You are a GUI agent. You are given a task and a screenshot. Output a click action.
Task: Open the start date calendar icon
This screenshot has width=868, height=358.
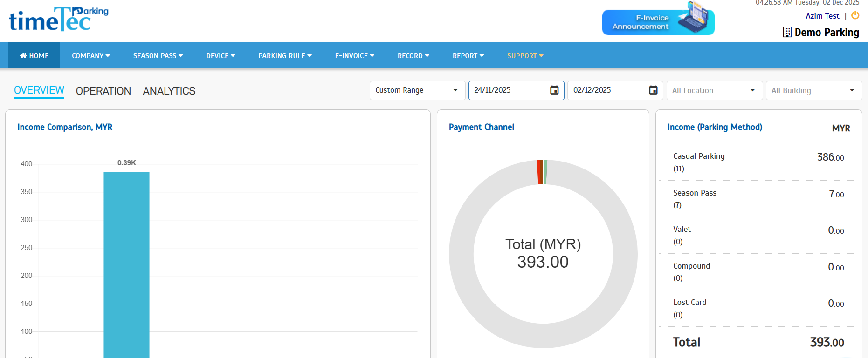pos(554,90)
